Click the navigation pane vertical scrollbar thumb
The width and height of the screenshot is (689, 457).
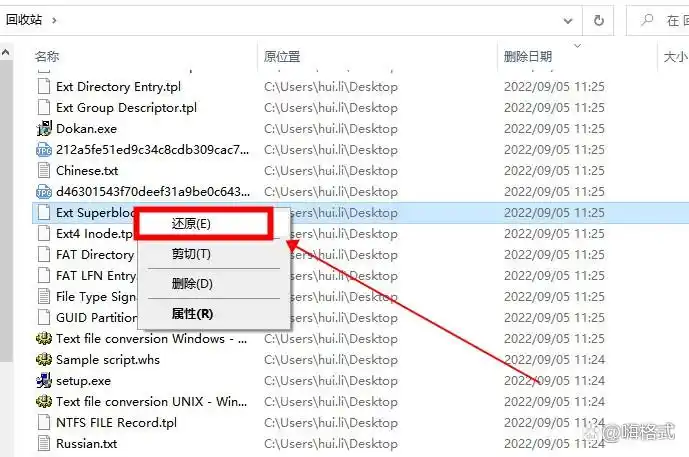pos(6,211)
